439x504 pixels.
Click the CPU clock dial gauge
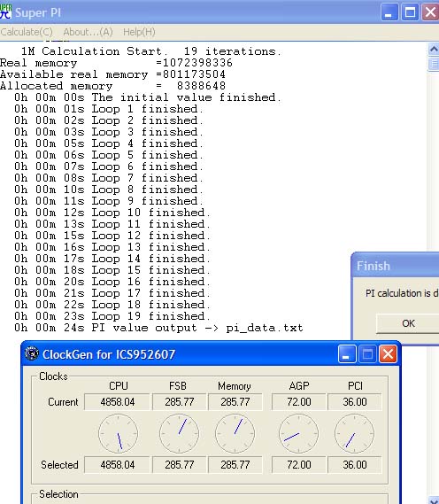coord(119,434)
